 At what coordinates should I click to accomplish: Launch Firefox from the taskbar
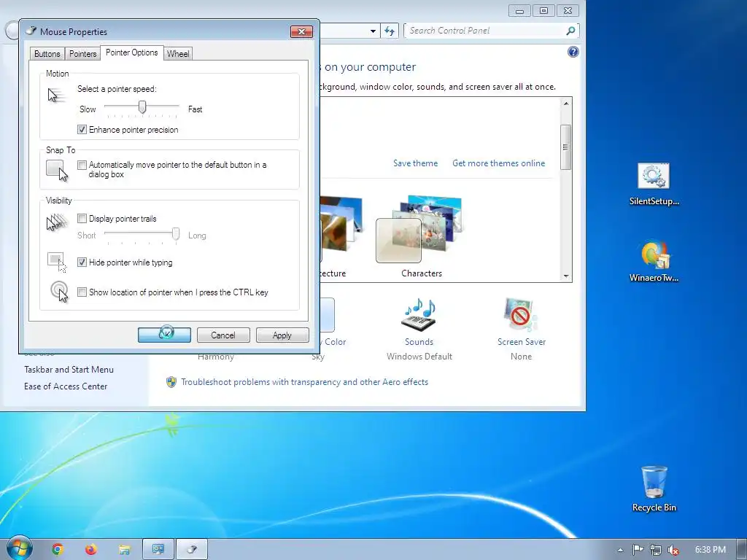[x=91, y=550]
